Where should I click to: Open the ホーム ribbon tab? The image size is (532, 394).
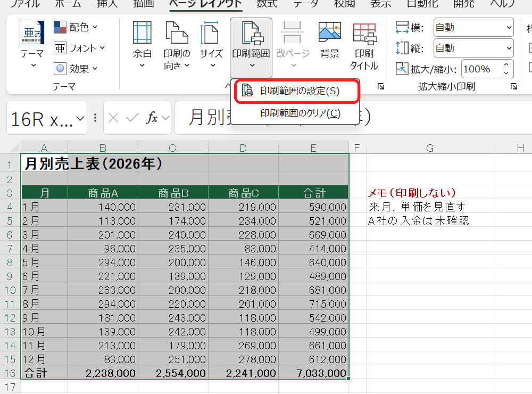(x=68, y=4)
